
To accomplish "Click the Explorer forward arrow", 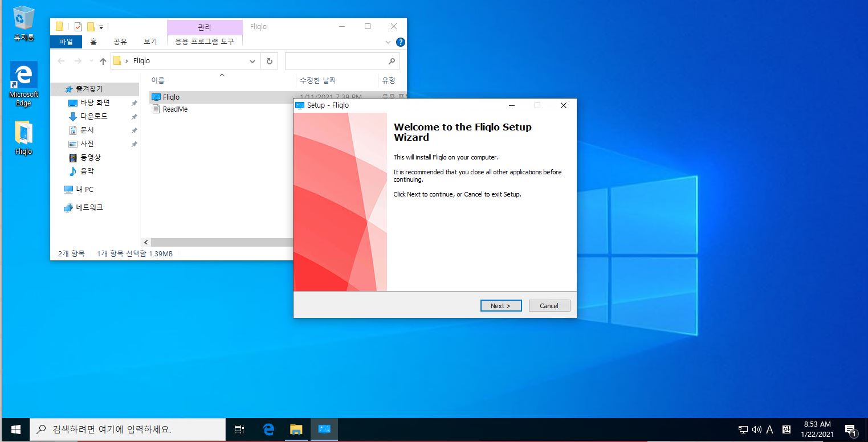I will [x=78, y=61].
